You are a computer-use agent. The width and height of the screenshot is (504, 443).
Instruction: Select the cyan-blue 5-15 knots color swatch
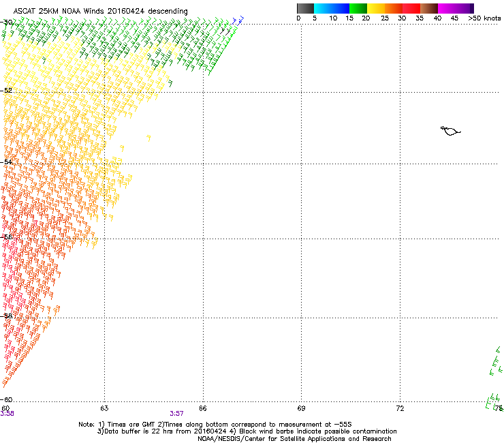(x=332, y=8)
